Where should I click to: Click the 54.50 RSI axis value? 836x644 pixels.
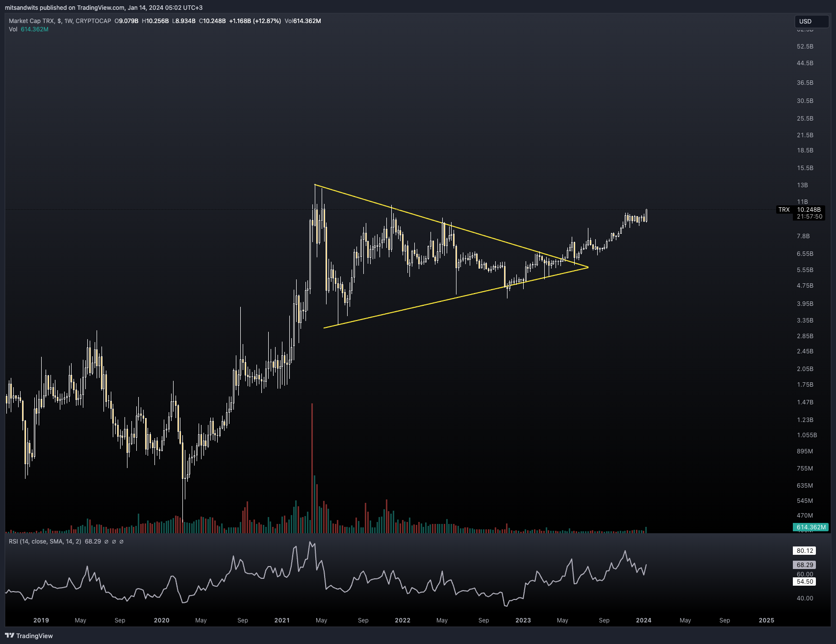tap(805, 582)
